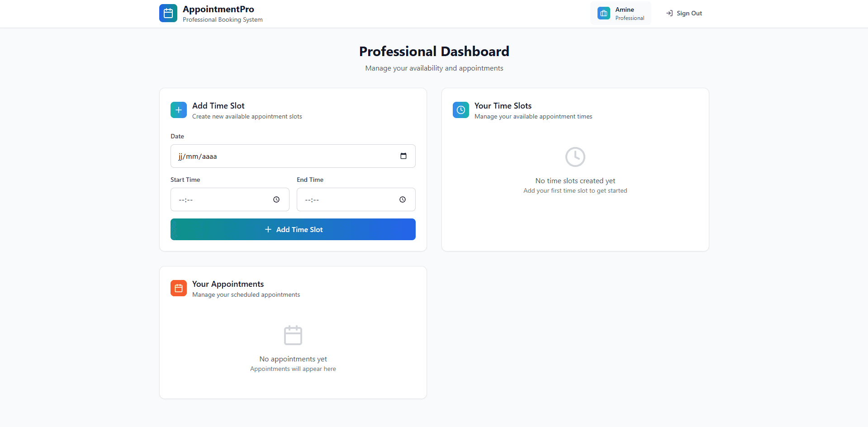Focus the Start Time input field

(230, 199)
